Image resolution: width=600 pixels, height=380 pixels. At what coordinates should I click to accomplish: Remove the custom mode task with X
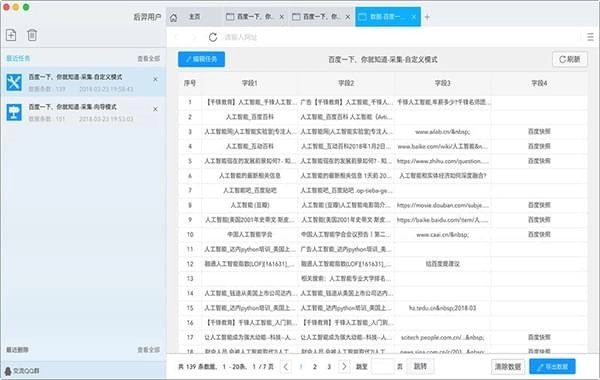[155, 79]
